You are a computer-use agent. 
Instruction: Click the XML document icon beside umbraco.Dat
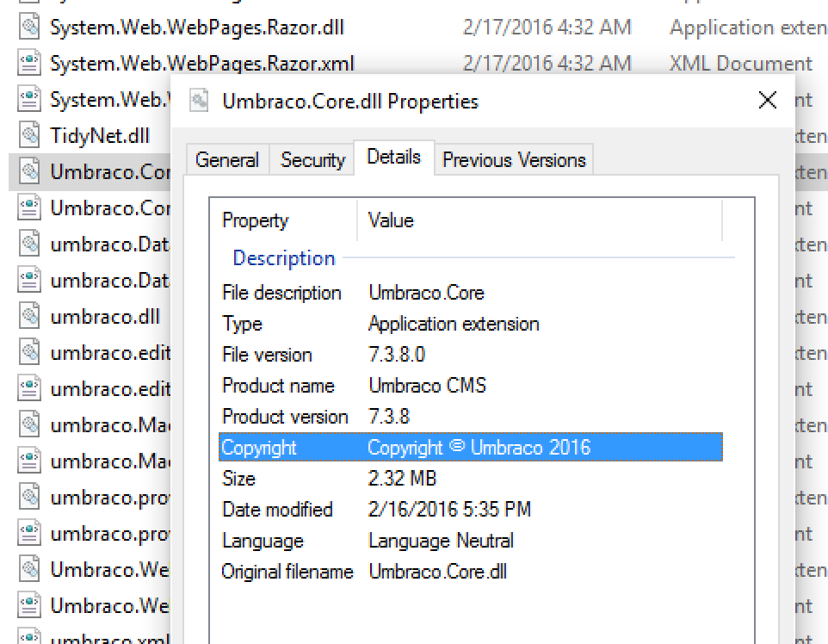point(29,280)
